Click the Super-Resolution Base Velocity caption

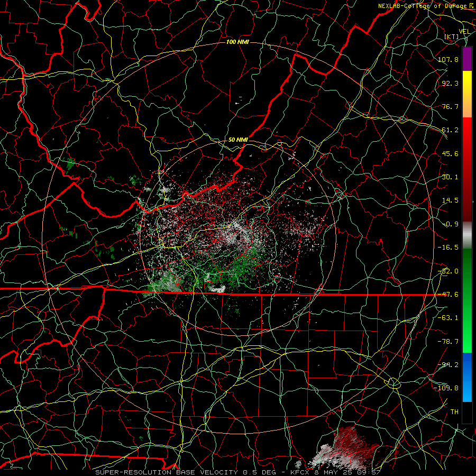(237, 472)
